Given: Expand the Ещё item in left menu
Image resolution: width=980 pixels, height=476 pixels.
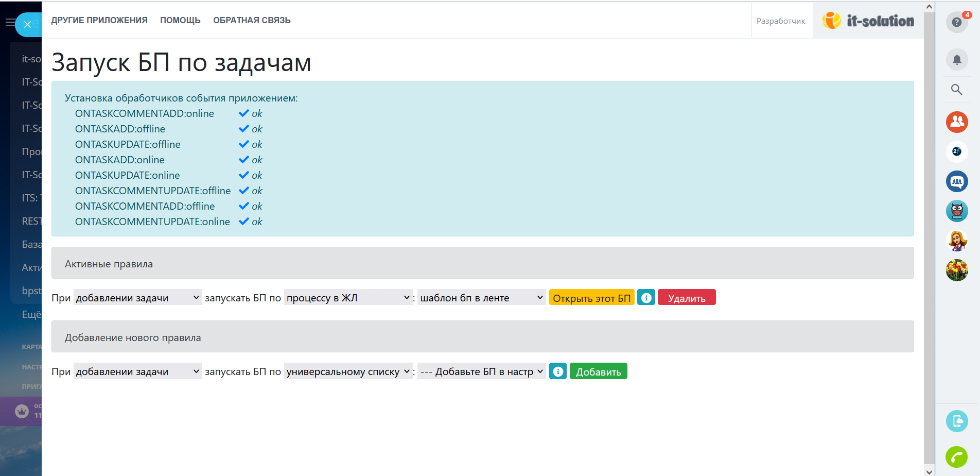Looking at the screenshot, I should coord(31,314).
